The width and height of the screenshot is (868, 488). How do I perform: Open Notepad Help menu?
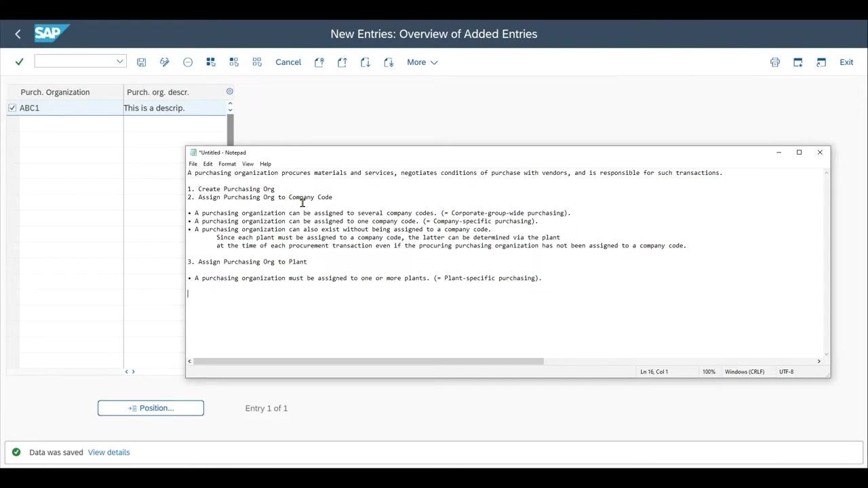pyautogui.click(x=265, y=163)
